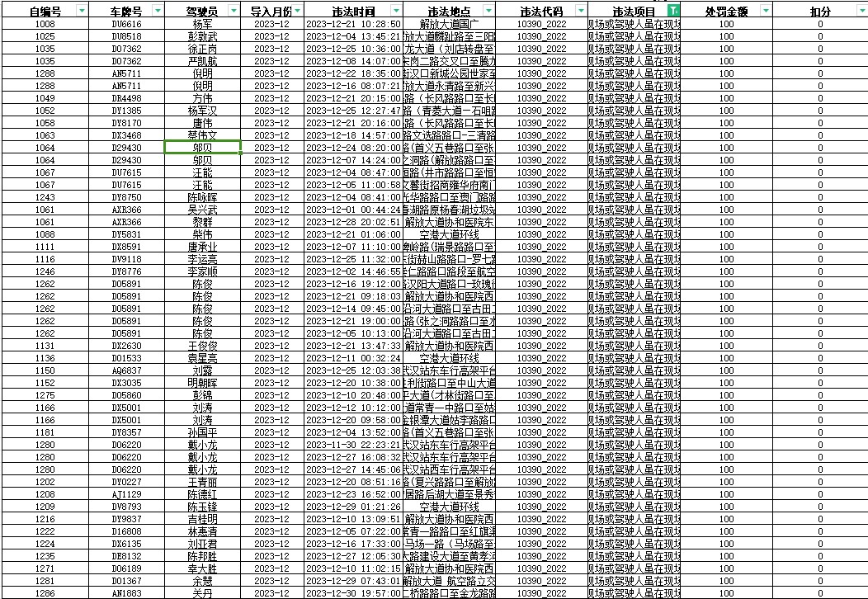This screenshot has width=868, height=599.
Task: Select the driver cell 唐承业
Action: point(203,247)
